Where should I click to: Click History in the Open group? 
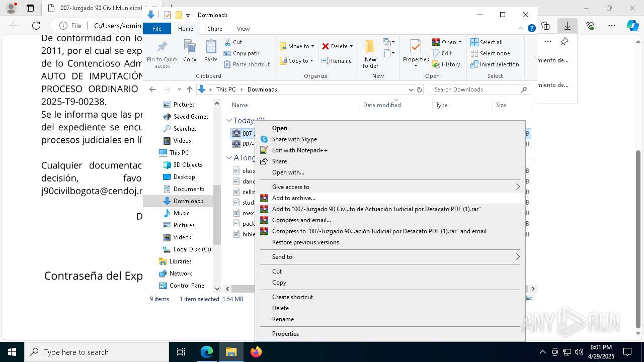click(x=446, y=64)
